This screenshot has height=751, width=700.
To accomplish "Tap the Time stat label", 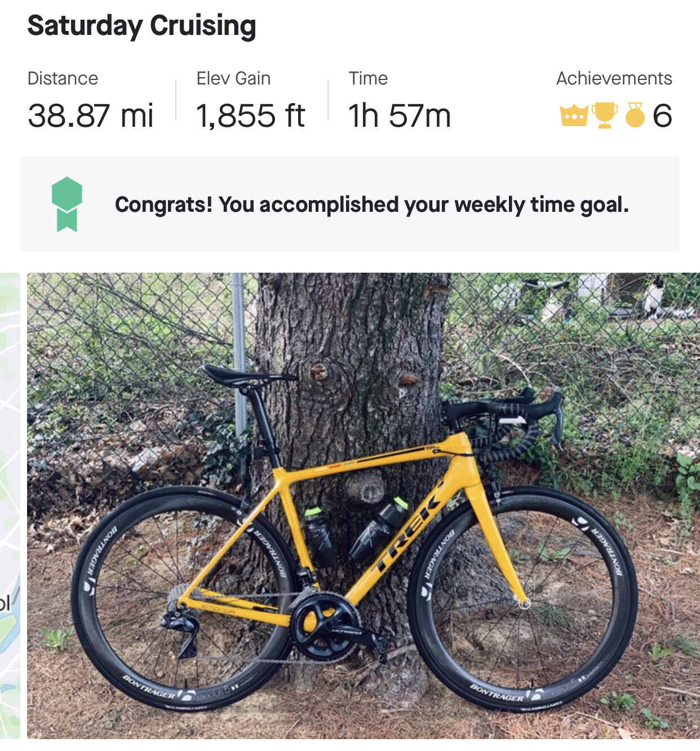I will (x=368, y=78).
